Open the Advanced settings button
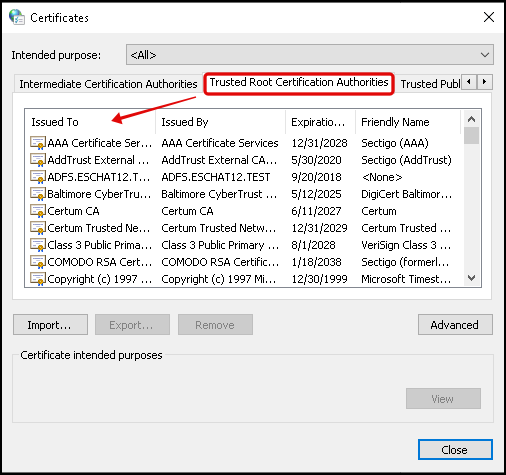Viewport: 506px width, 475px height. click(455, 325)
